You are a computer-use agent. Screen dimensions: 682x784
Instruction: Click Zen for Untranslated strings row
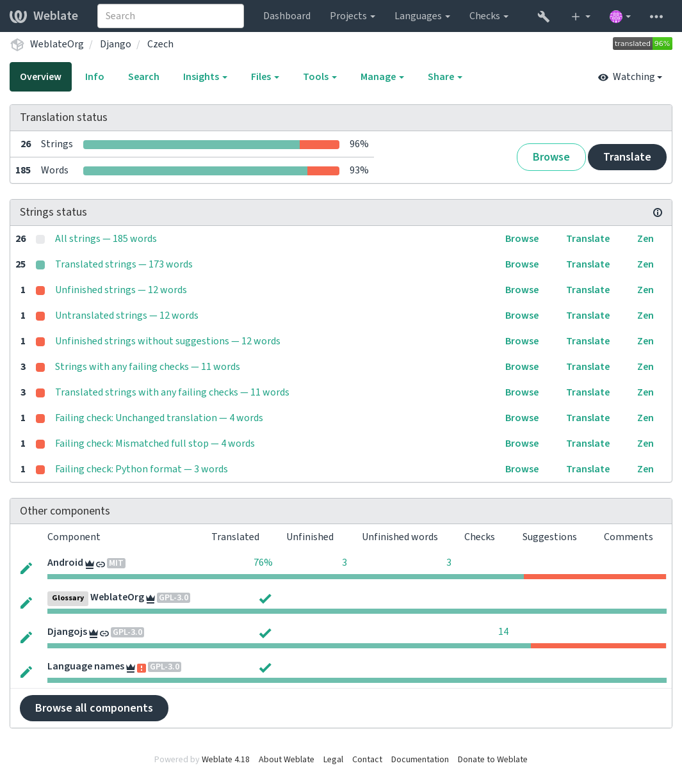(645, 316)
